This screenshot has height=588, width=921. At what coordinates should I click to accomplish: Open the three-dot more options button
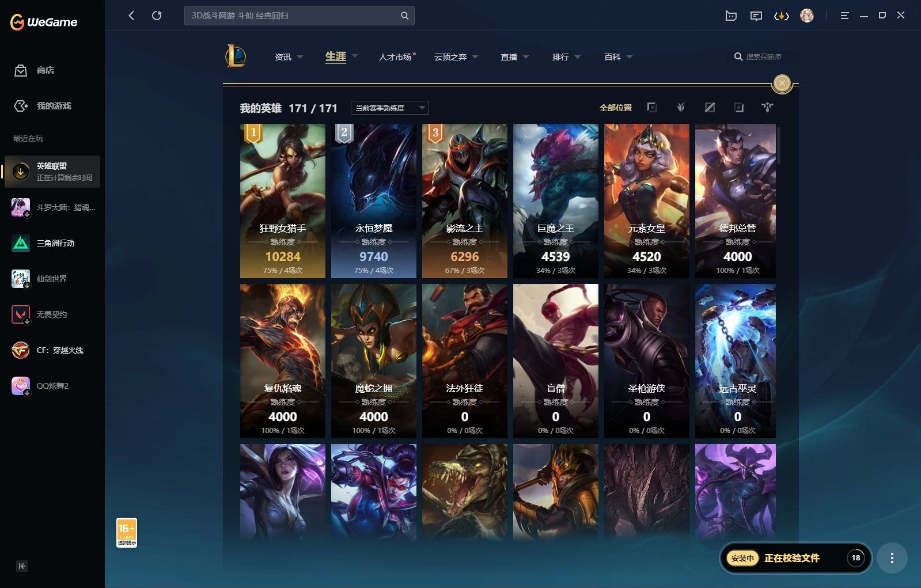892,558
